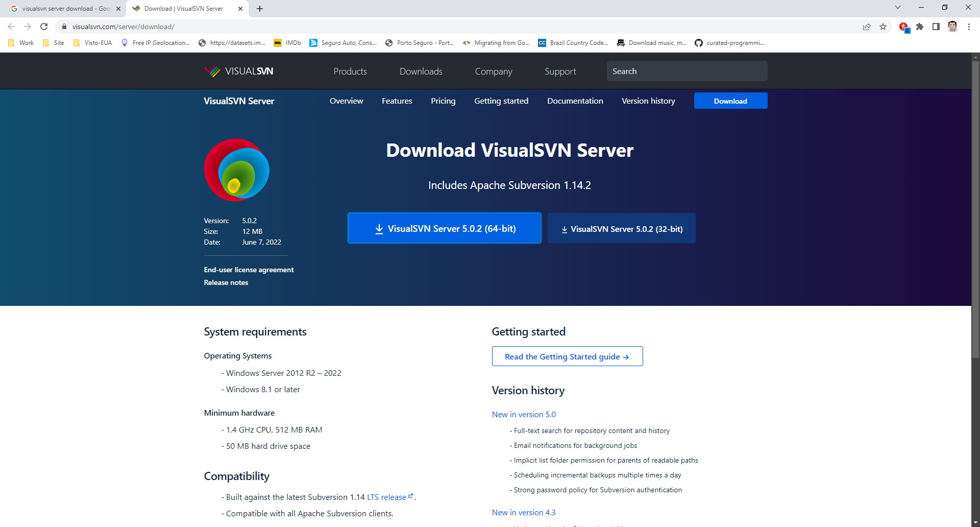Open the browser extensions puzzle icon

[x=920, y=27]
